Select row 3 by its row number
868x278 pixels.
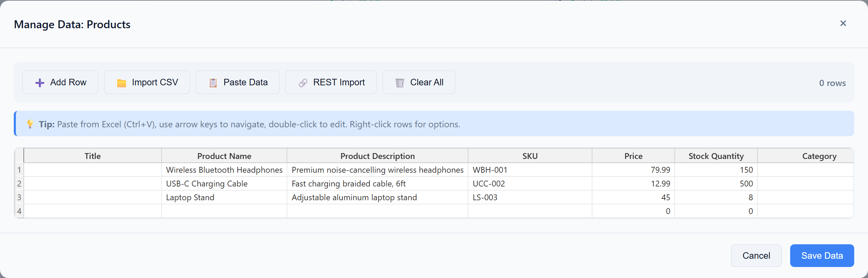click(x=19, y=197)
